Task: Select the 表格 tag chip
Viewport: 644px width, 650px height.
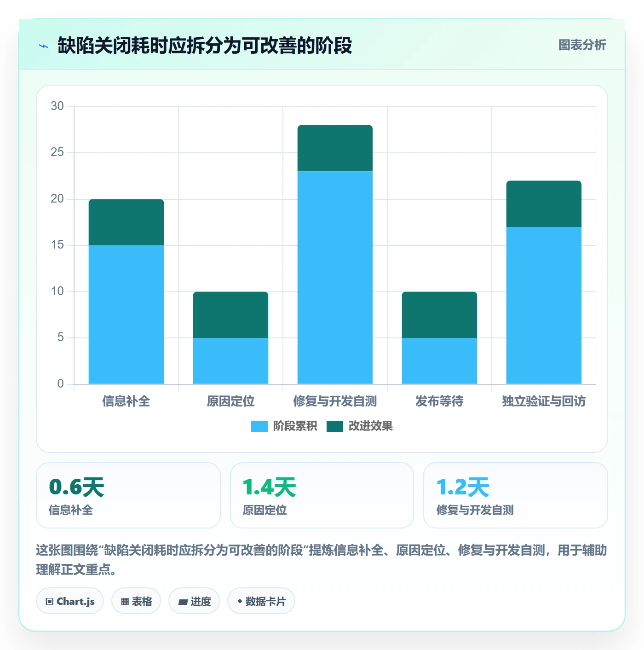Action: 136,601
